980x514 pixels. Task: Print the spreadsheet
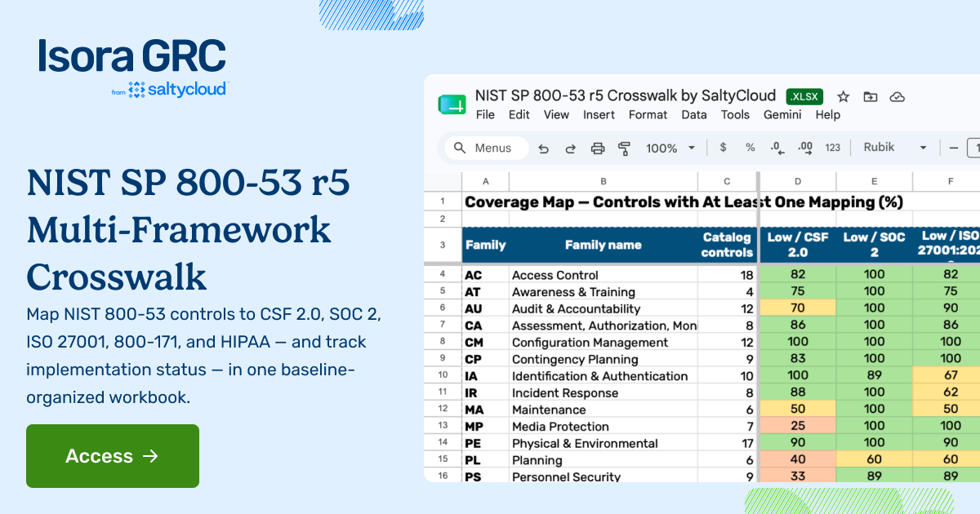(598, 148)
